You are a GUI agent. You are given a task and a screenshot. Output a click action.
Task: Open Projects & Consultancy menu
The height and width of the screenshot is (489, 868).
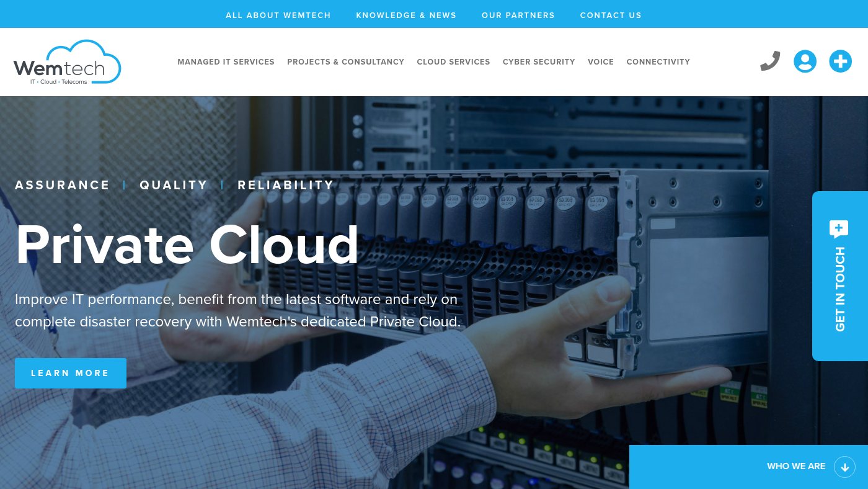click(x=345, y=62)
